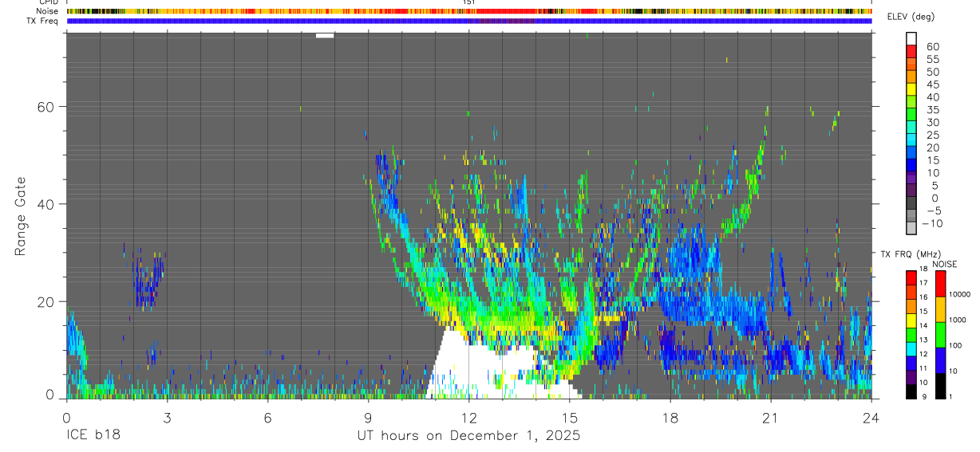Viewport: 980px width, 452px height.
Task: Click the Range Gate tick label '20'
Action: [x=45, y=302]
